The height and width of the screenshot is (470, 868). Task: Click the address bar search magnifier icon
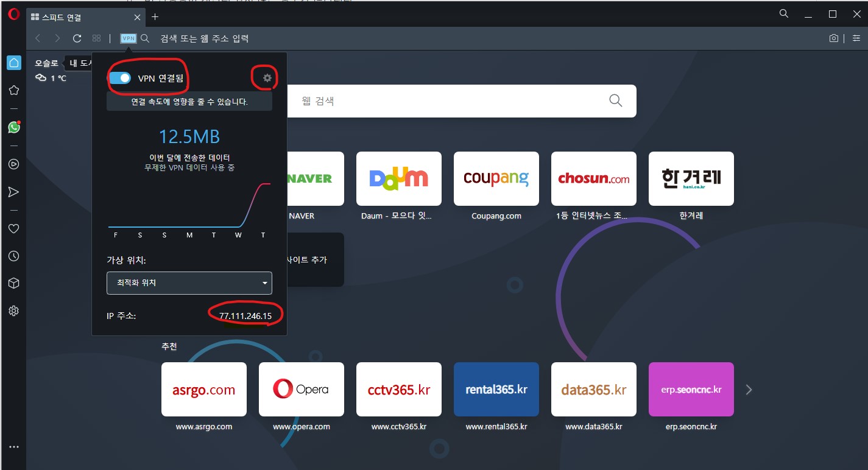pyautogui.click(x=145, y=38)
